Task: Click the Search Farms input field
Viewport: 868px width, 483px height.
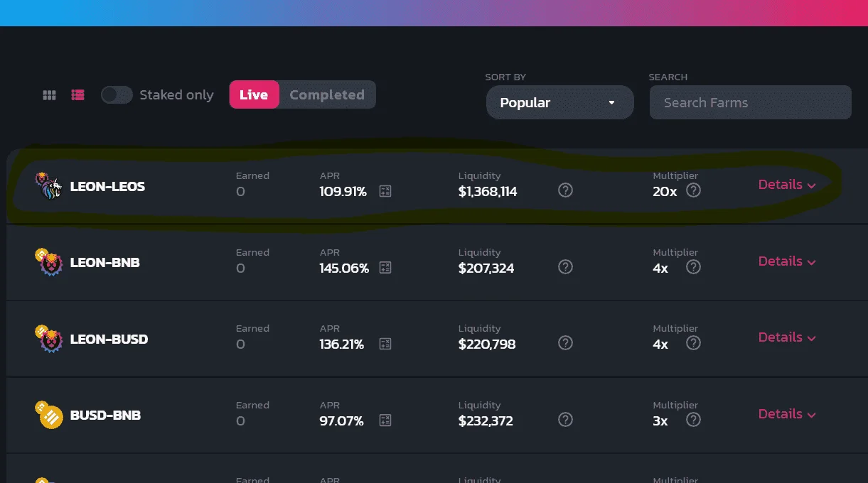Action: coord(750,102)
